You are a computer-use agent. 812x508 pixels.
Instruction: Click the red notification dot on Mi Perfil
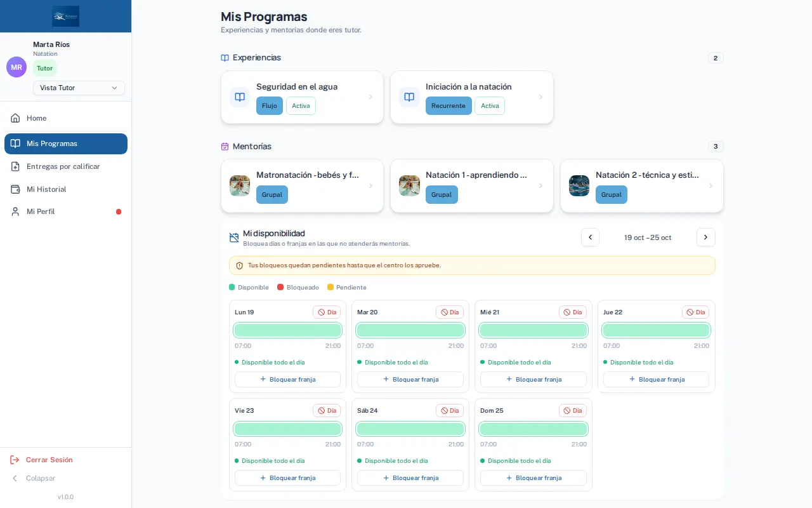(119, 212)
